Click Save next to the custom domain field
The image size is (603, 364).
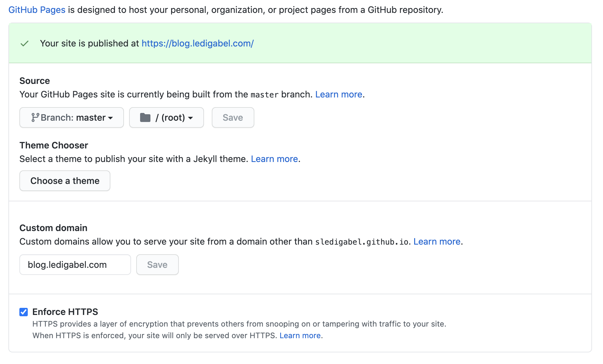[x=157, y=265]
